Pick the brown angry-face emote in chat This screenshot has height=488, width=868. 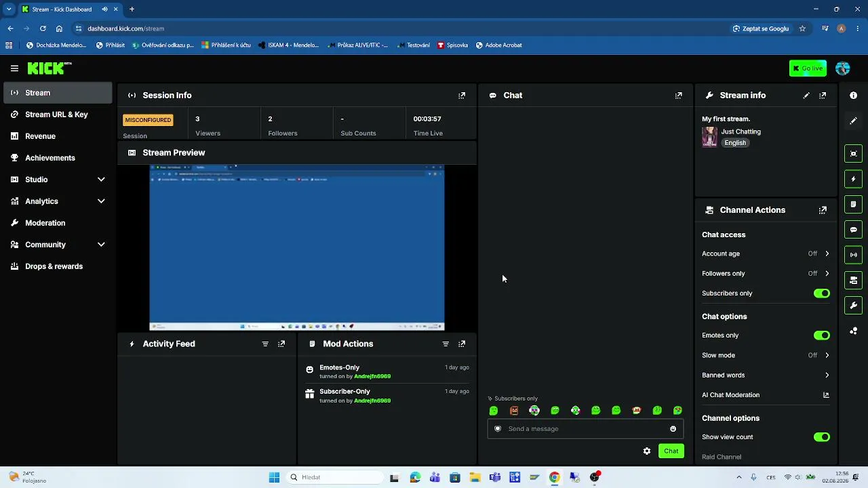click(514, 411)
